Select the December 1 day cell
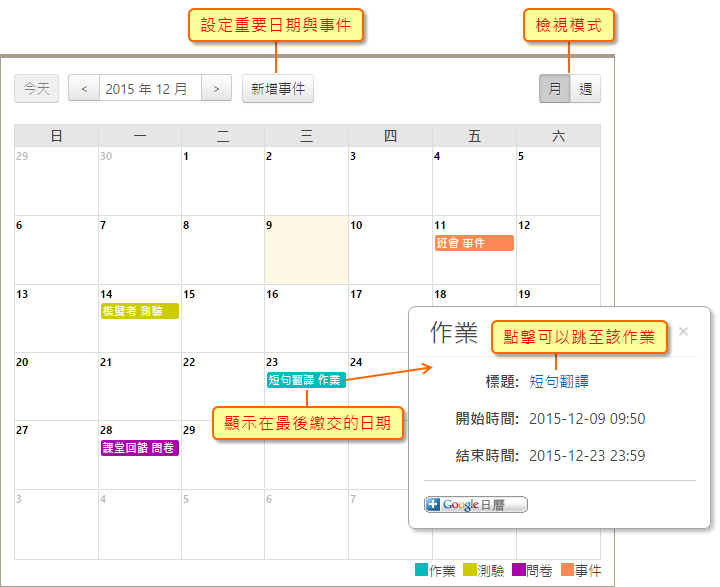The image size is (720, 587). click(222, 180)
